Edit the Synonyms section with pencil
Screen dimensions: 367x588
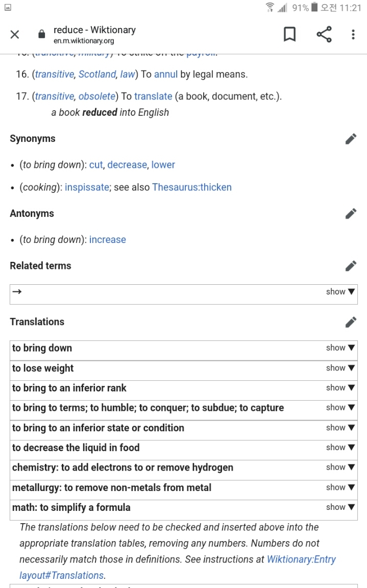[351, 139]
